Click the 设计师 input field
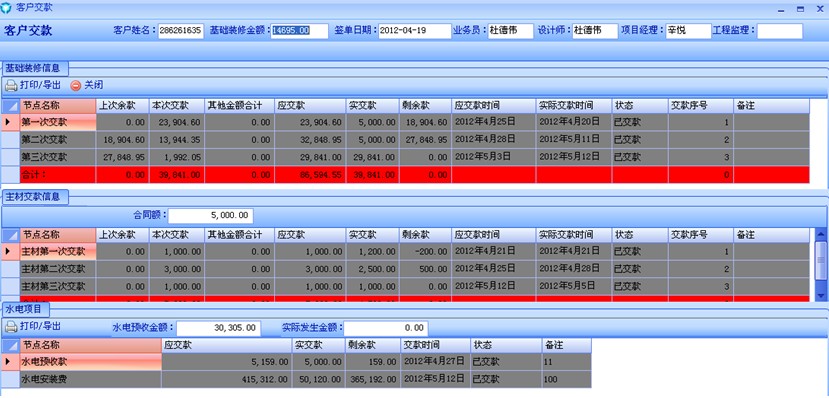The width and height of the screenshot is (829, 398). 595,31
